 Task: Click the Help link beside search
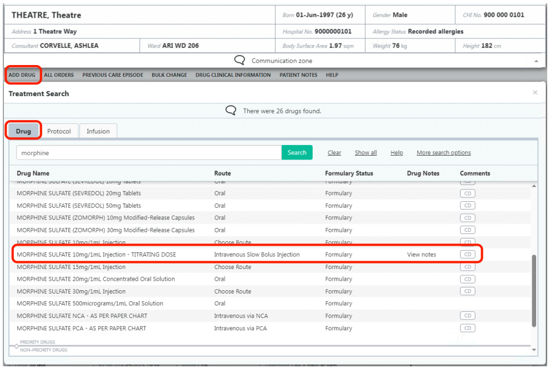pyautogui.click(x=397, y=153)
